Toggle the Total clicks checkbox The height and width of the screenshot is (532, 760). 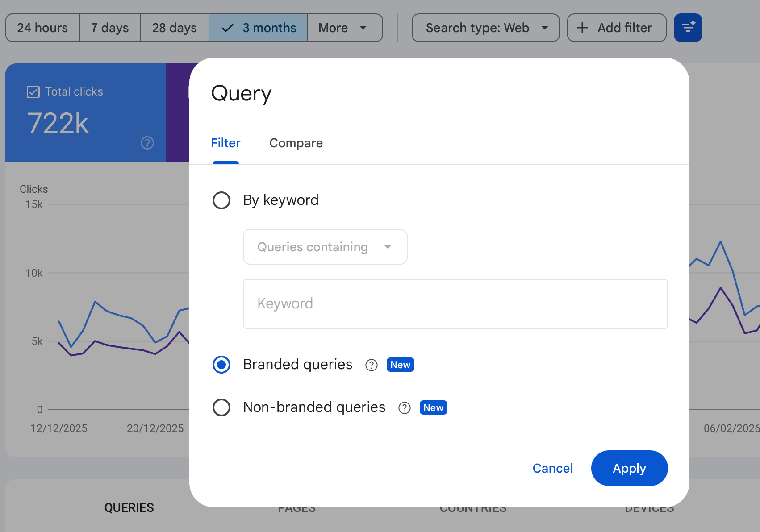33,92
